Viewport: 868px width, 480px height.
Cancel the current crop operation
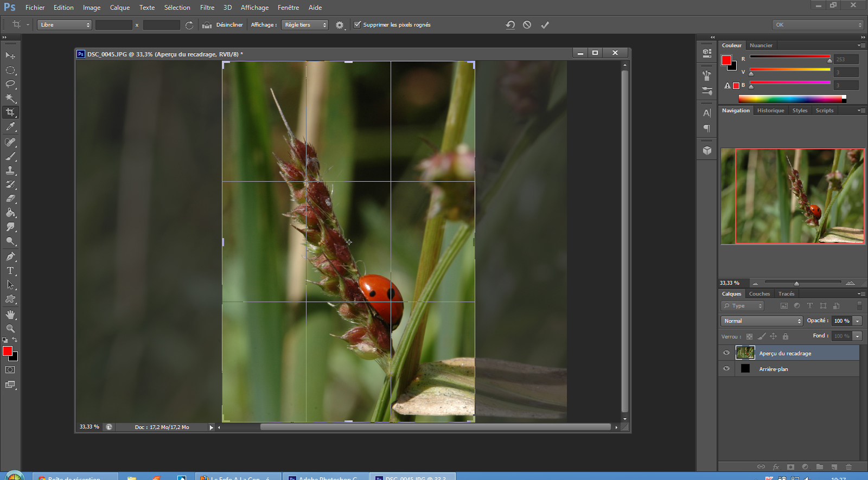point(527,25)
